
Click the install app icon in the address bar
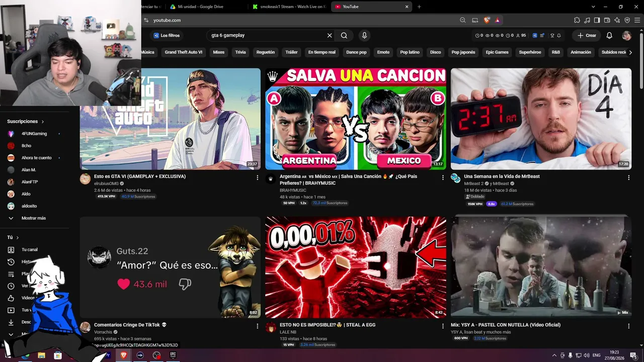[475, 20]
